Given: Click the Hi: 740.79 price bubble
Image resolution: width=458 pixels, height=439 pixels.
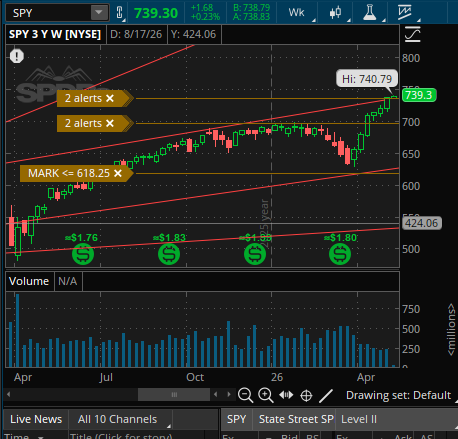Looking at the screenshot, I should 367,79.
